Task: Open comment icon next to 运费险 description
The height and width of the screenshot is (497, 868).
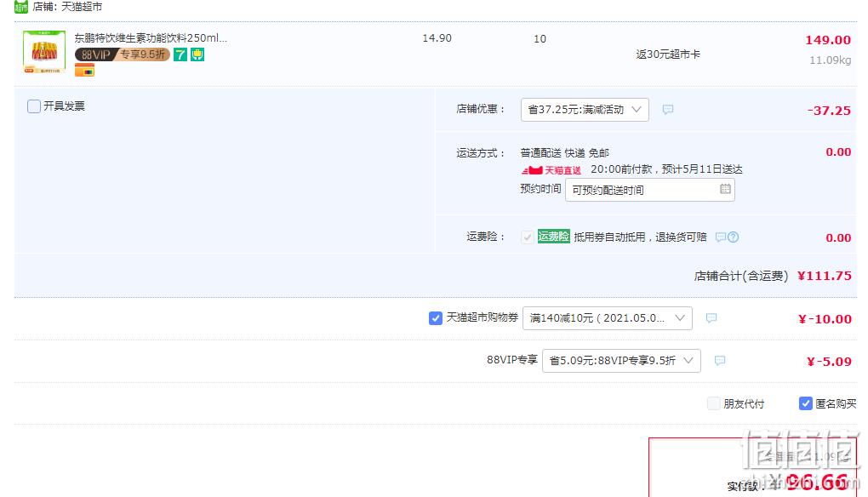Action: (720, 237)
